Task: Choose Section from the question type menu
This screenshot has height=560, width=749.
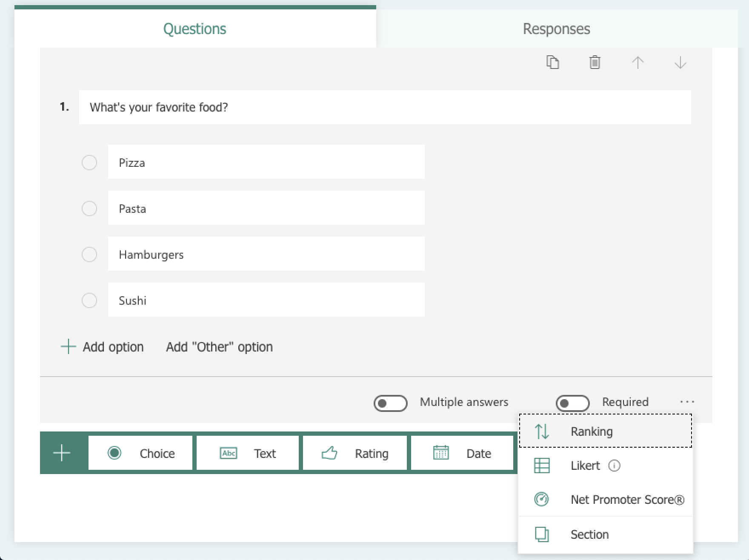Action: 606,534
